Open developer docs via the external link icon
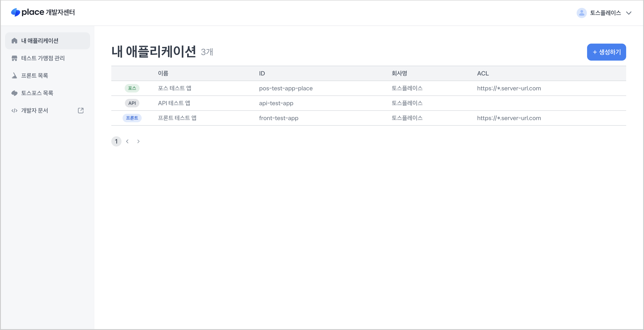 (x=80, y=110)
